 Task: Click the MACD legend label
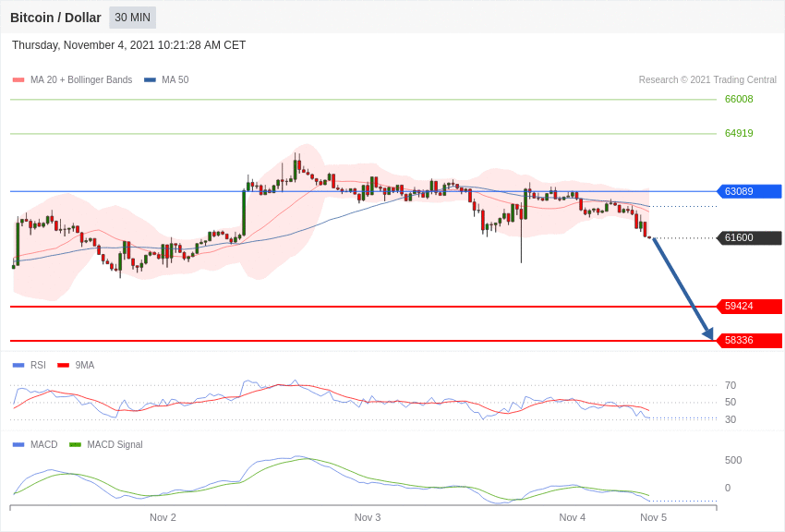pos(44,444)
